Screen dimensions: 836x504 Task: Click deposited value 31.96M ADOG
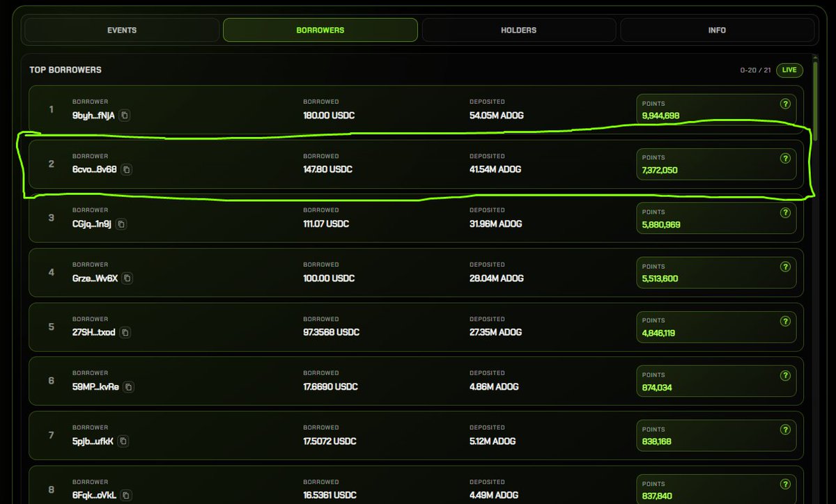click(x=496, y=224)
